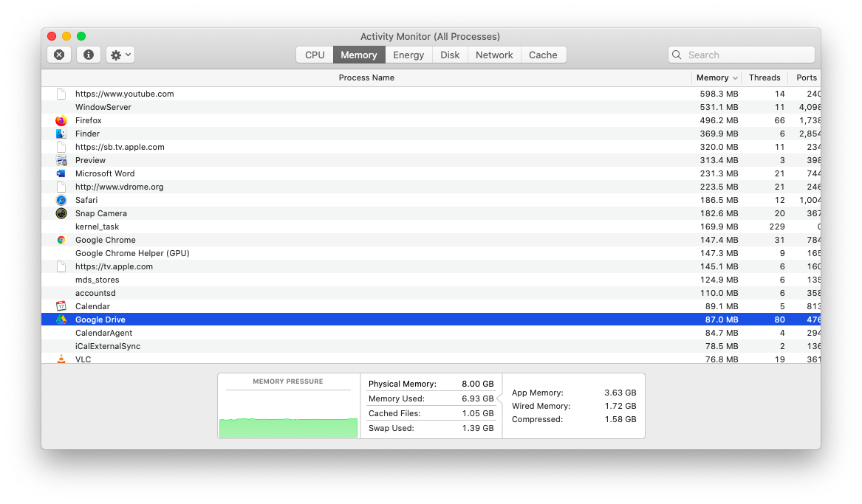The width and height of the screenshot is (862, 504).
Task: Switch to the Disk tab
Action: 450,55
